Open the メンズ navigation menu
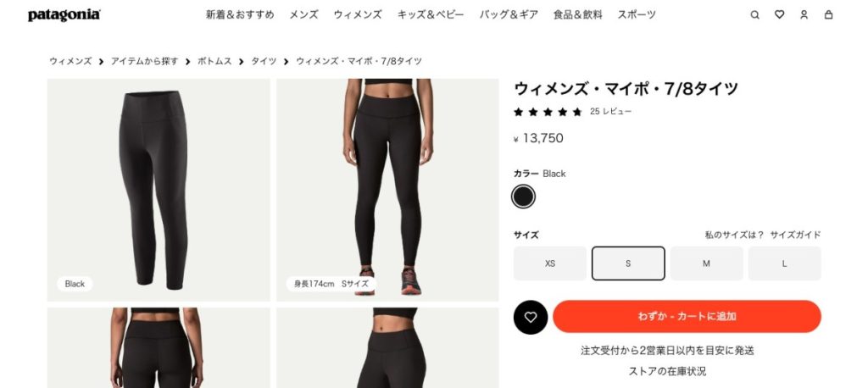Screen dimensions: 868x388 pyautogui.click(x=303, y=15)
